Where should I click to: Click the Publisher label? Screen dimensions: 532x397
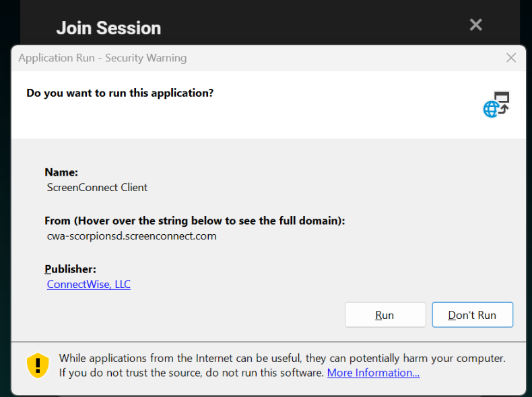click(71, 269)
